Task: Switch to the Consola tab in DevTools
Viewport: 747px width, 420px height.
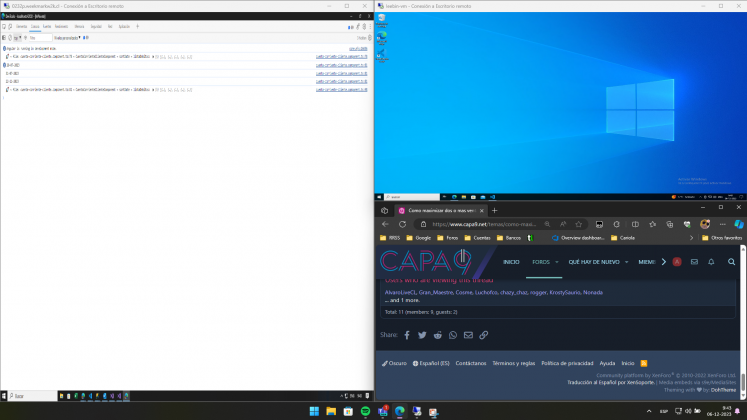Action: (35, 27)
